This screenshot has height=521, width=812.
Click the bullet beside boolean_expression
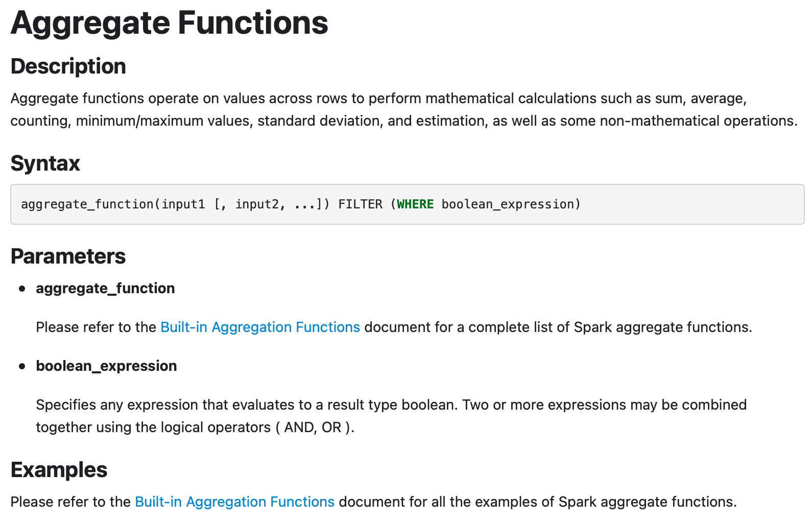22,366
